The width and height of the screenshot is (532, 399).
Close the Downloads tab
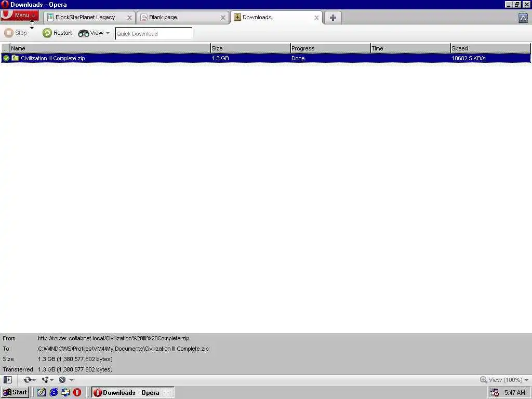tap(316, 18)
